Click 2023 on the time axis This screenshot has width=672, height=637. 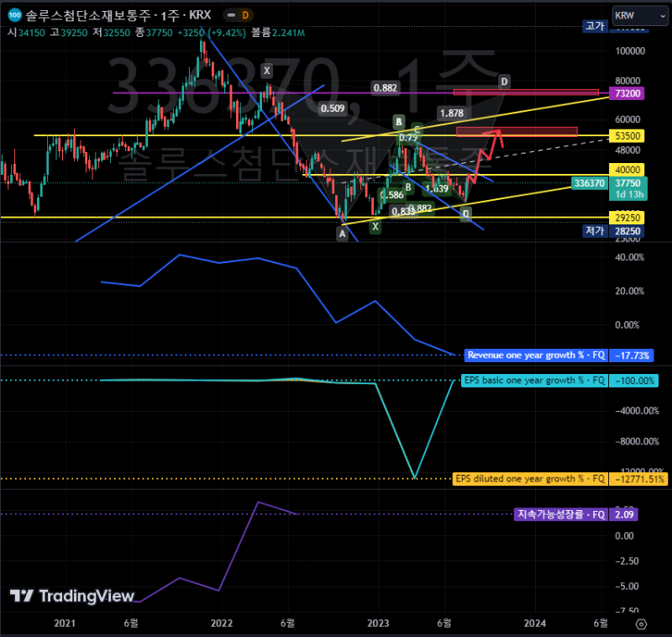pos(378,623)
